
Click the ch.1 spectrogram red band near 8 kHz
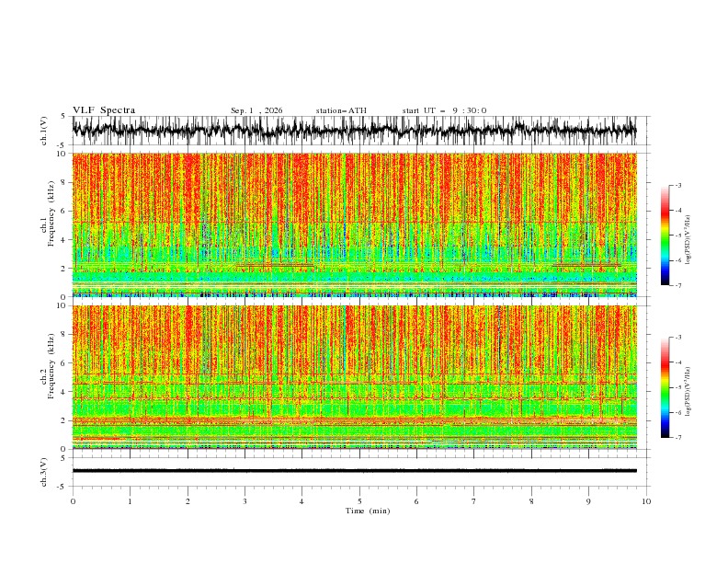point(354,182)
